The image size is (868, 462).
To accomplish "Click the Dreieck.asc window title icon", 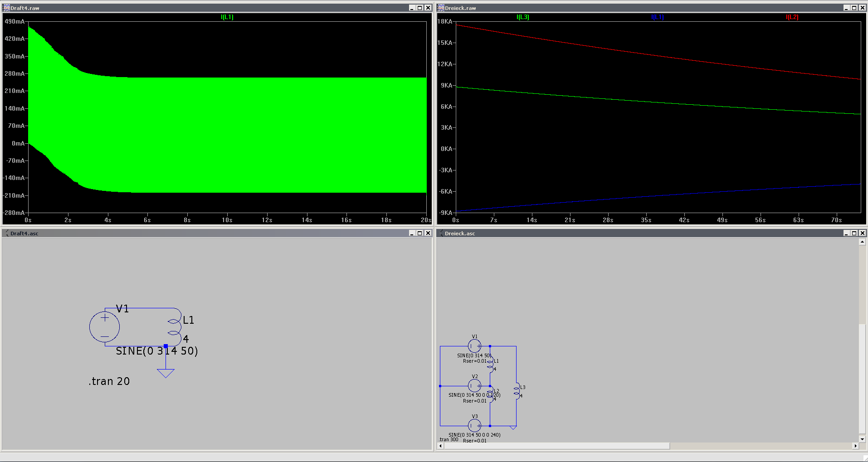I will (x=441, y=233).
